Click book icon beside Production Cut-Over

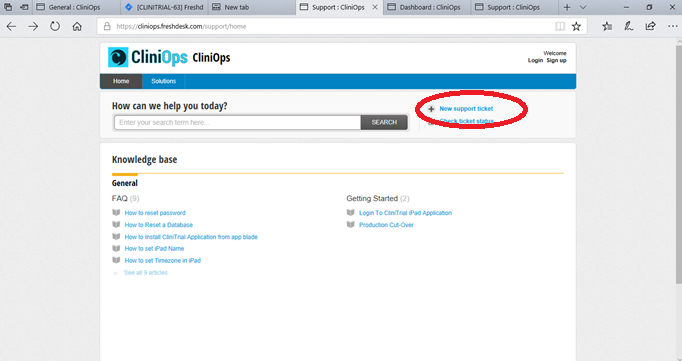[351, 225]
